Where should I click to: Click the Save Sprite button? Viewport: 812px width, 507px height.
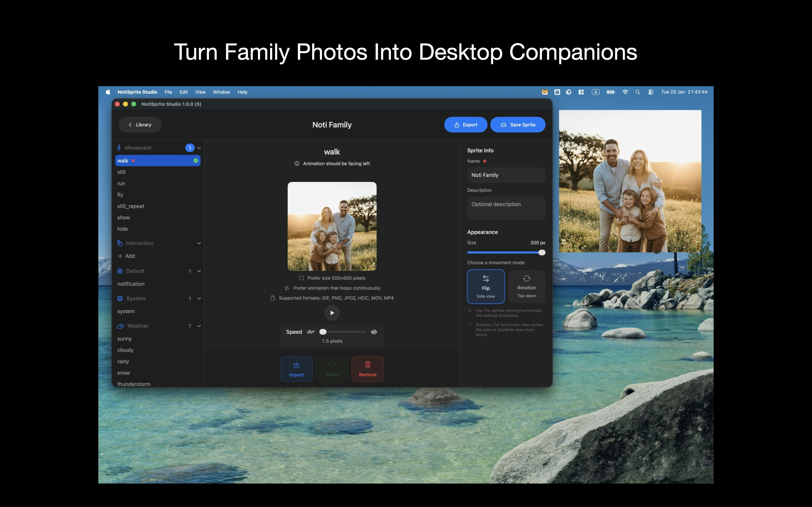click(x=517, y=124)
